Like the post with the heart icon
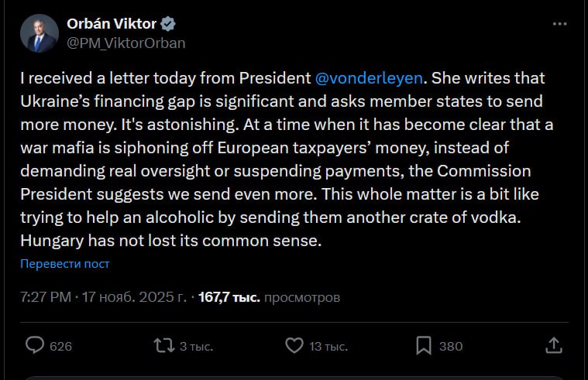The height and width of the screenshot is (380, 588). pyautogui.click(x=294, y=345)
